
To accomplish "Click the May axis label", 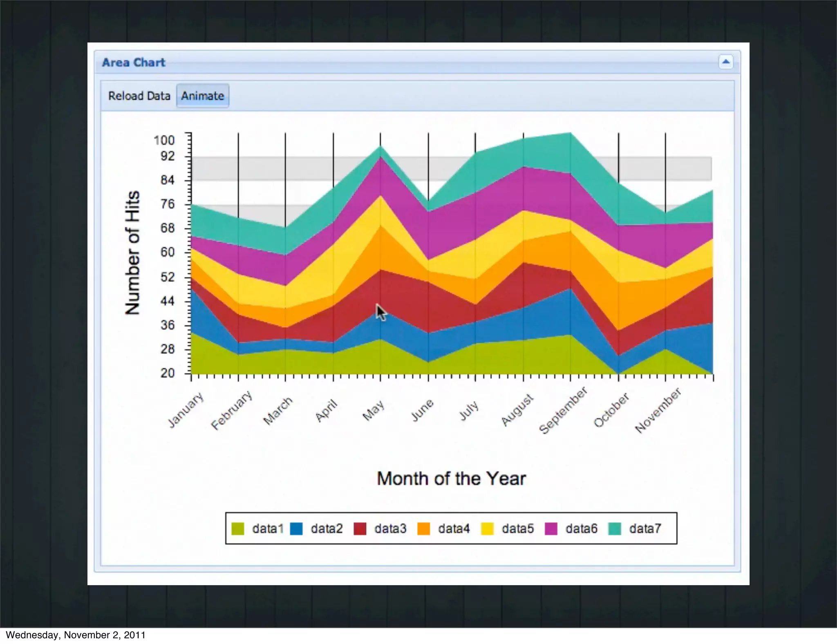I will pos(373,410).
